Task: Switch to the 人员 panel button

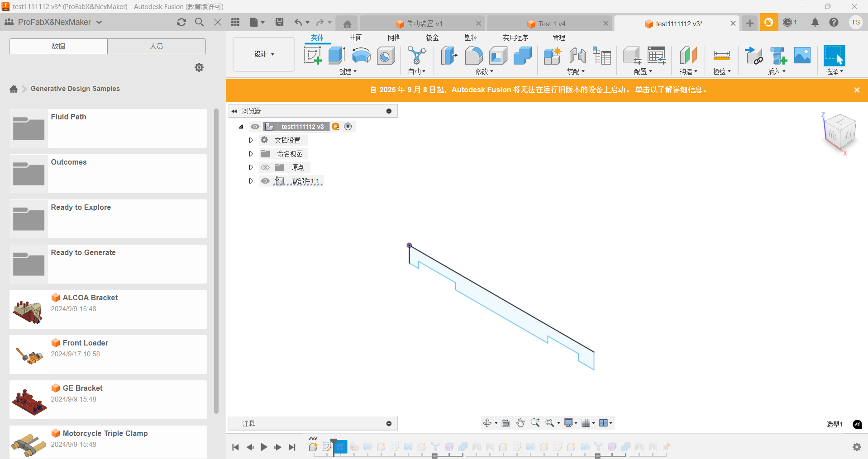Action: 156,46
